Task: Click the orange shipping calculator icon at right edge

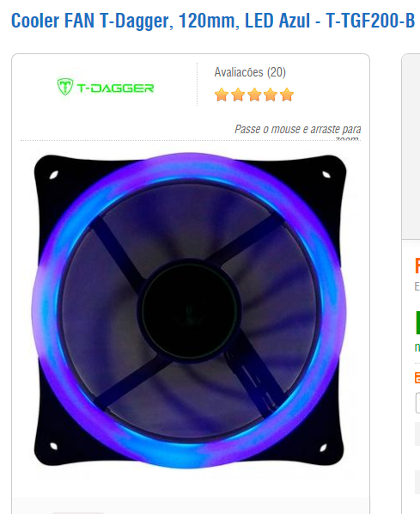Action: (x=417, y=377)
